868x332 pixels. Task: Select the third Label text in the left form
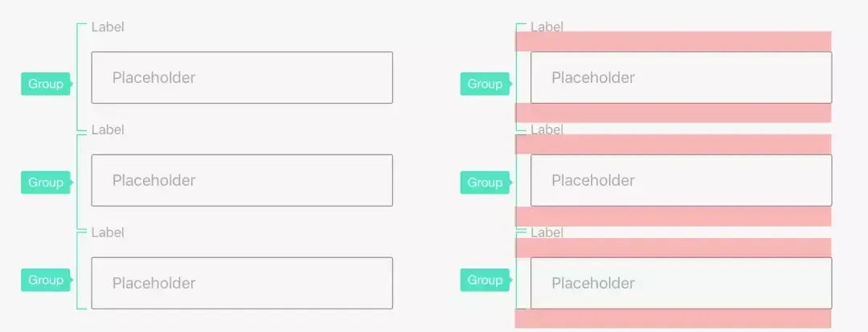tap(108, 232)
